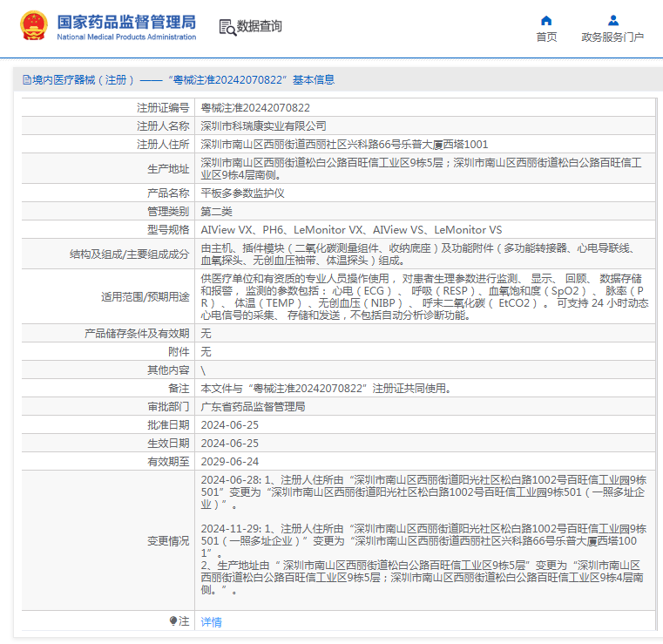This screenshot has height=644, width=663.
Task: Select approving department 广东省药品监督管理局
Action: click(253, 406)
